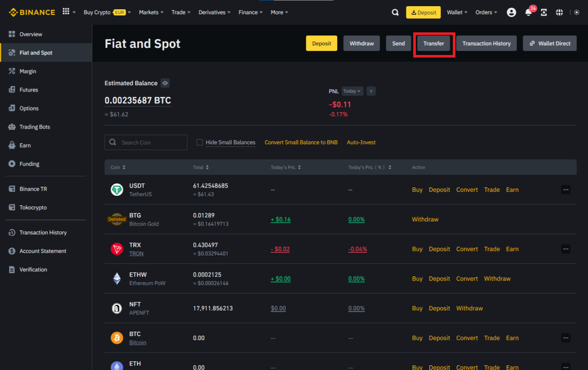This screenshot has height=370, width=588.
Task: Click the BTC Bitcoin coin icon
Action: point(117,338)
